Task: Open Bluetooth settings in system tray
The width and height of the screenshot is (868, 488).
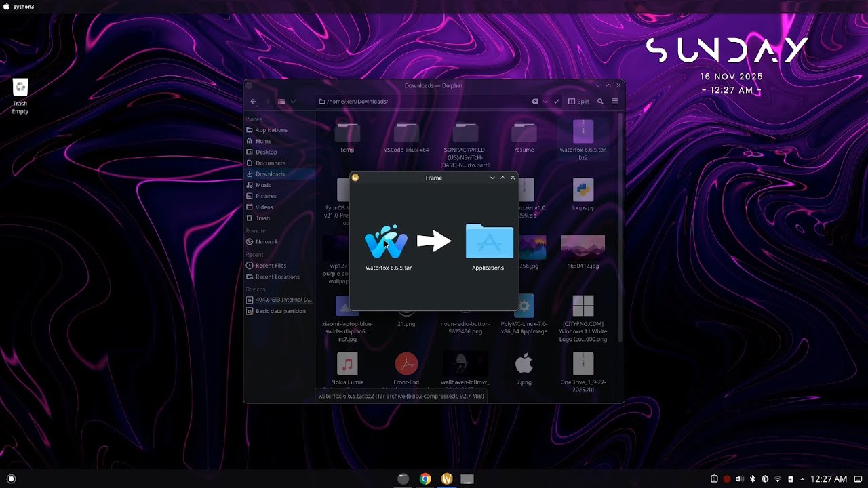Action: pos(752,479)
